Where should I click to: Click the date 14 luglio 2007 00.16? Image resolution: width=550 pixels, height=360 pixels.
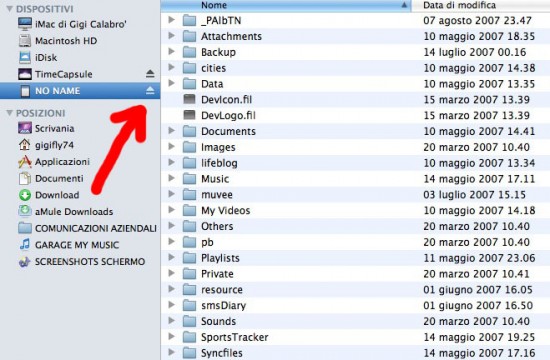point(475,52)
